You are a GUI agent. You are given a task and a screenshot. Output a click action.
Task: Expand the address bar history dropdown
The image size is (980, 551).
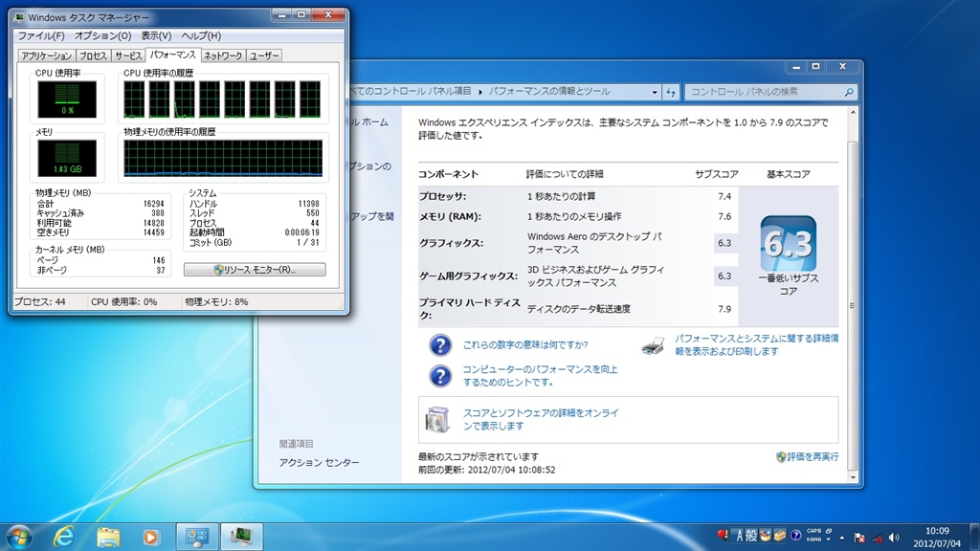point(654,92)
